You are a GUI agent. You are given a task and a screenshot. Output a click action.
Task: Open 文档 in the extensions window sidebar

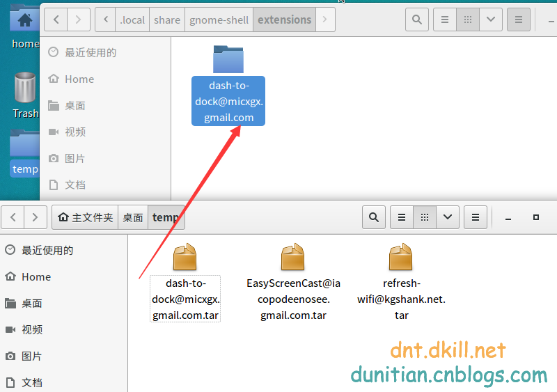pyautogui.click(x=105, y=185)
